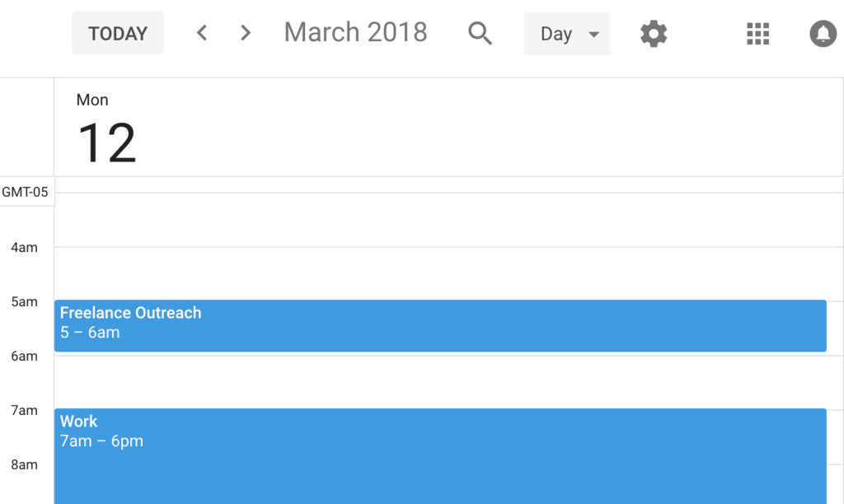This screenshot has width=844, height=504.
Task: Jump to today's date
Action: [118, 34]
